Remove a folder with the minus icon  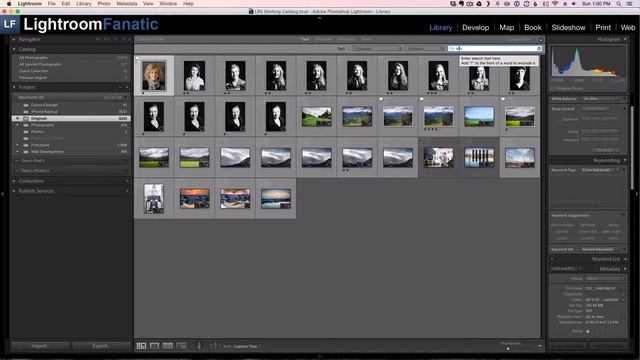point(120,87)
